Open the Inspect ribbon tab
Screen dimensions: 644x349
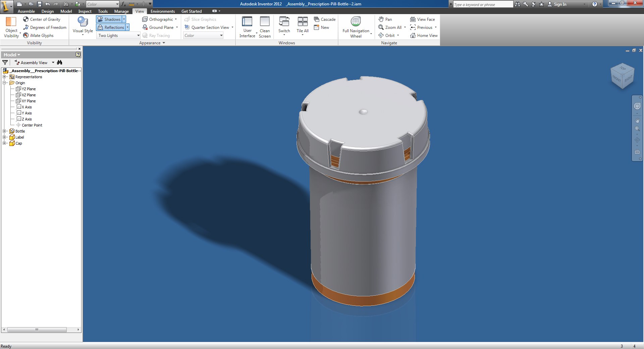click(85, 11)
